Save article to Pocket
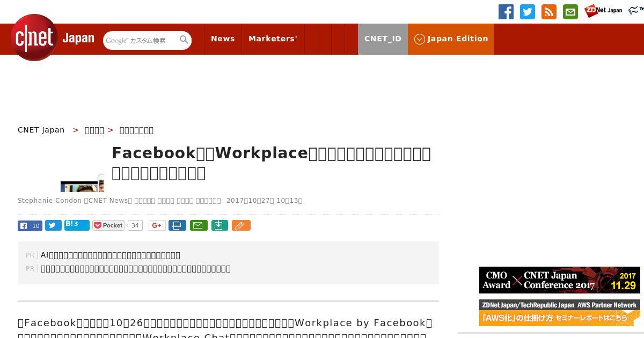644x338 pixels. click(x=108, y=225)
